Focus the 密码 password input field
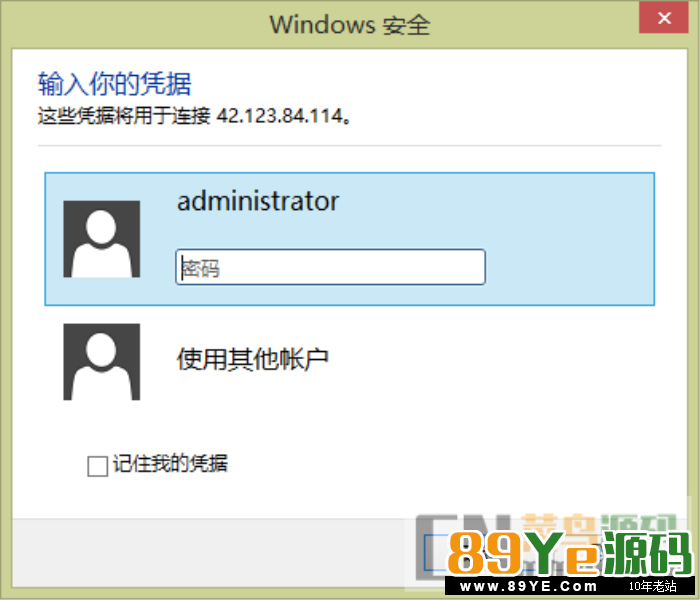The width and height of the screenshot is (700, 600). pyautogui.click(x=330, y=267)
